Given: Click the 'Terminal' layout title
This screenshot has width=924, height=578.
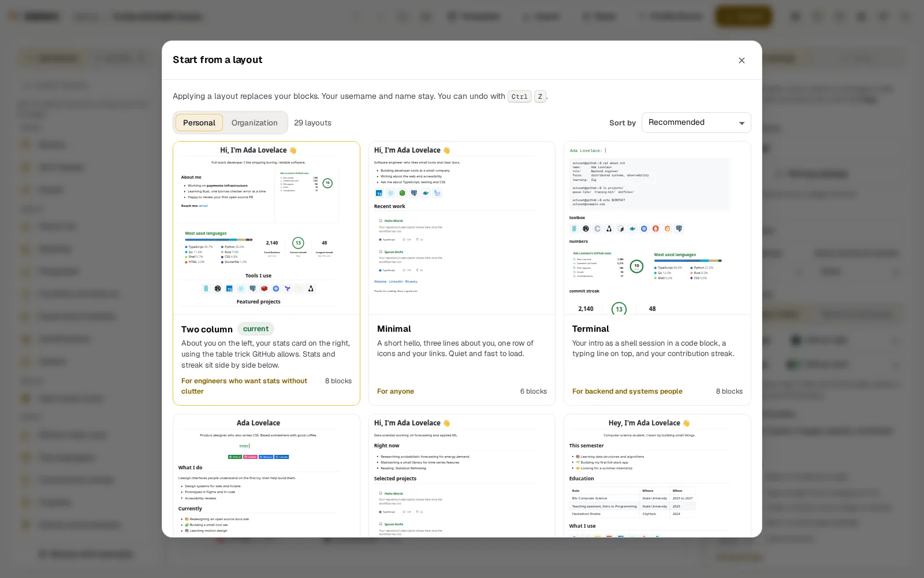Looking at the screenshot, I should click(x=590, y=329).
